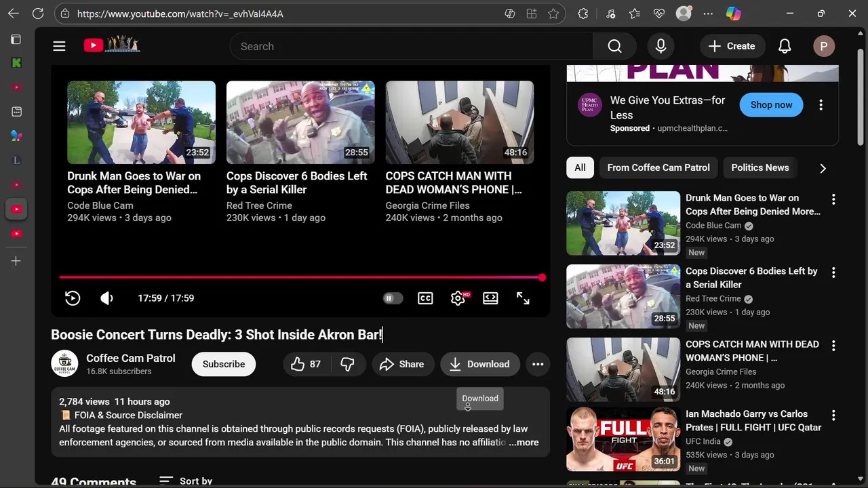Mute the video with speaker icon
Screen dimensions: 868x488
click(x=107, y=298)
